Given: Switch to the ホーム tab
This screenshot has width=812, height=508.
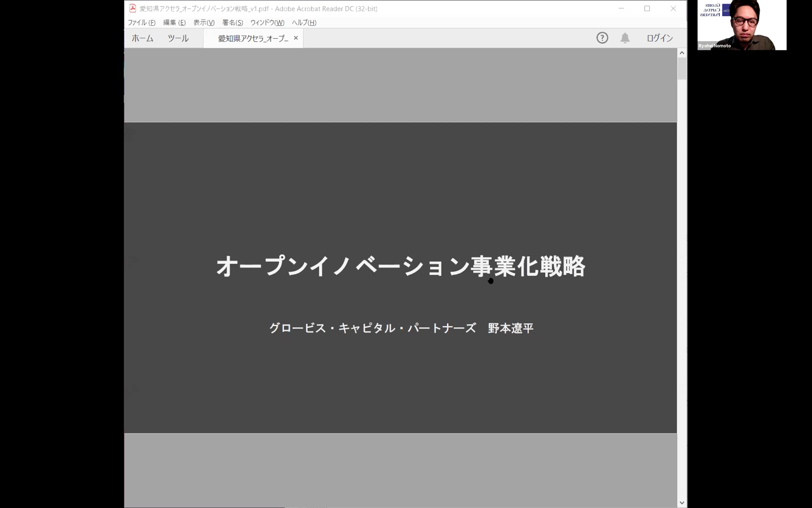Looking at the screenshot, I should [142, 38].
